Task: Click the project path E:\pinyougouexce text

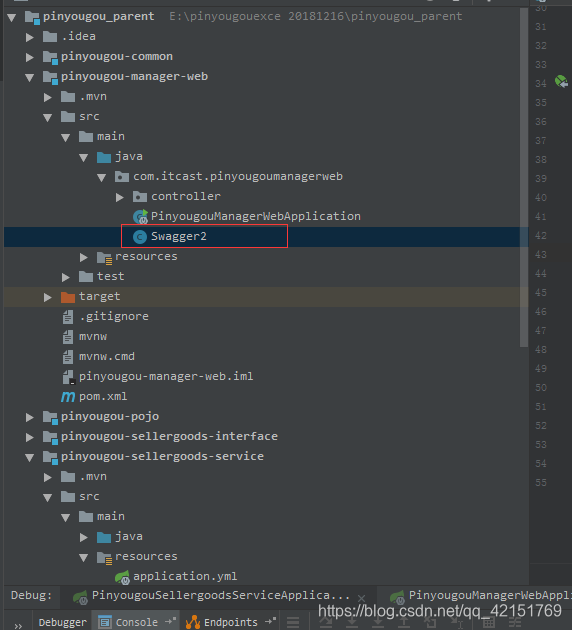Action: pos(315,16)
